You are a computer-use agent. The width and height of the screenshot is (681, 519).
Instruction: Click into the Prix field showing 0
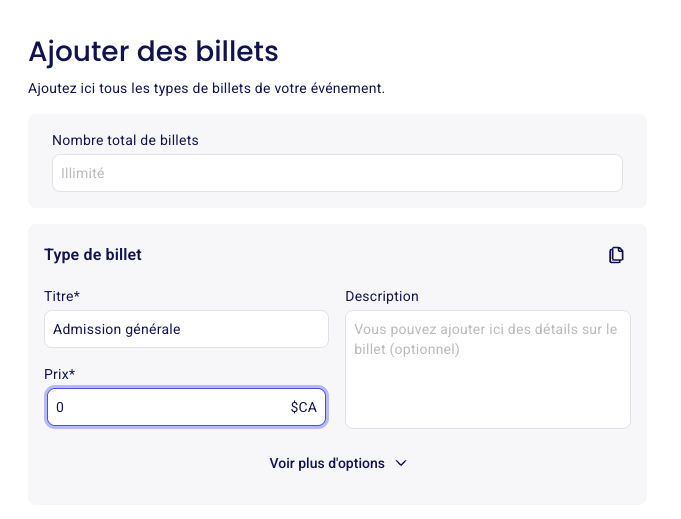pos(186,407)
